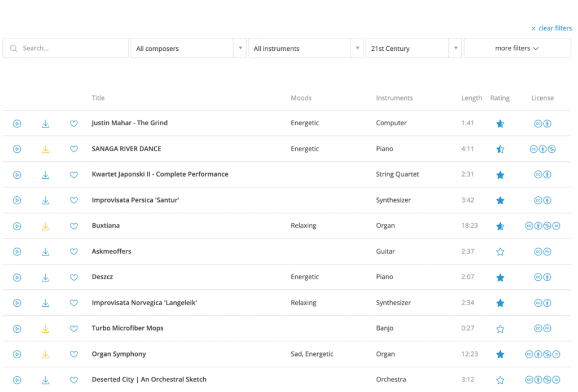The image size is (578, 392).
Task: Change the 21st Century period filter
Action: [413, 49]
